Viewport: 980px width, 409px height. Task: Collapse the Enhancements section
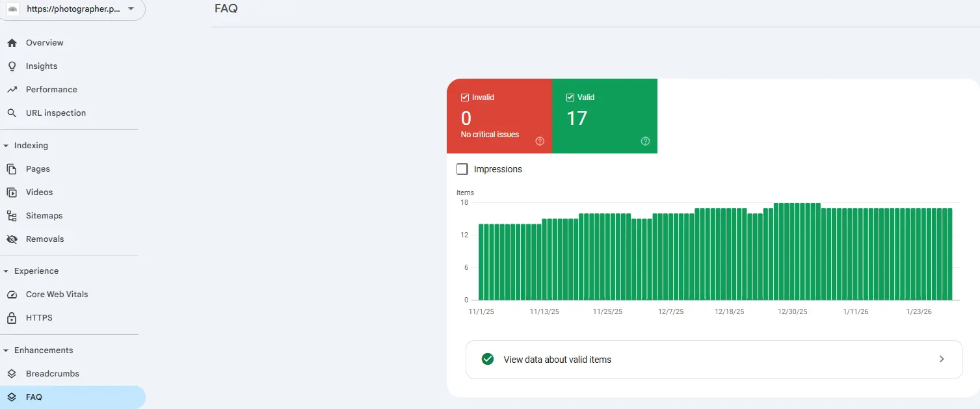[x=7, y=350]
